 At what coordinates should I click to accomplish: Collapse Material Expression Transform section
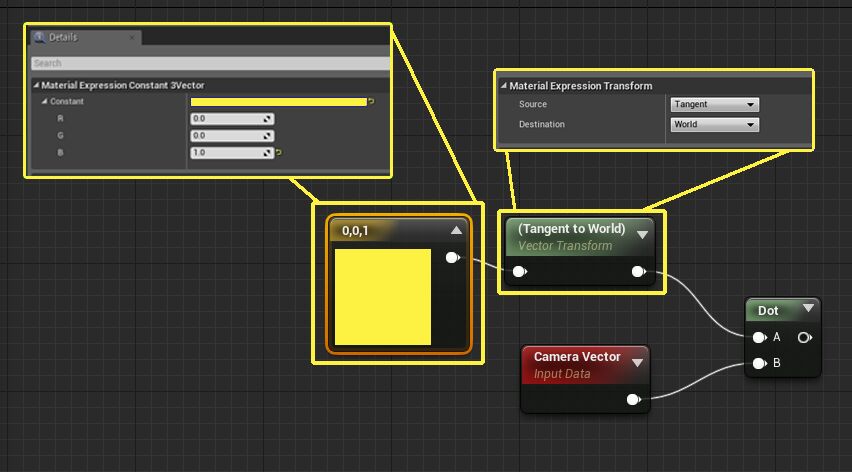coord(504,85)
